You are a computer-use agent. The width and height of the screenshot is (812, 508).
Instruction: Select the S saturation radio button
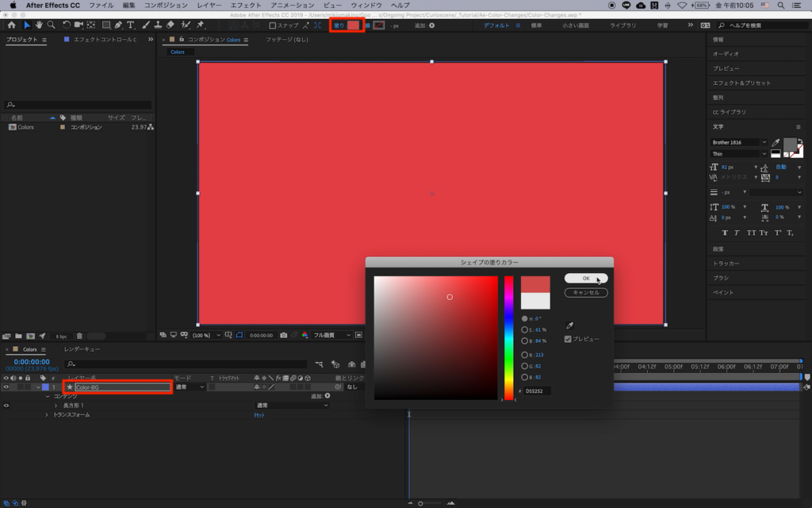pos(524,329)
